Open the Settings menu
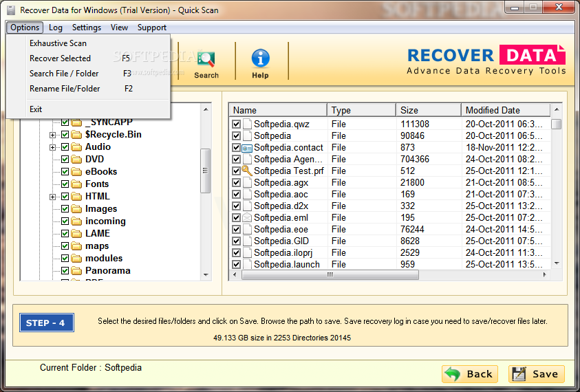Image resolution: width=580 pixels, height=392 pixels. tap(87, 28)
